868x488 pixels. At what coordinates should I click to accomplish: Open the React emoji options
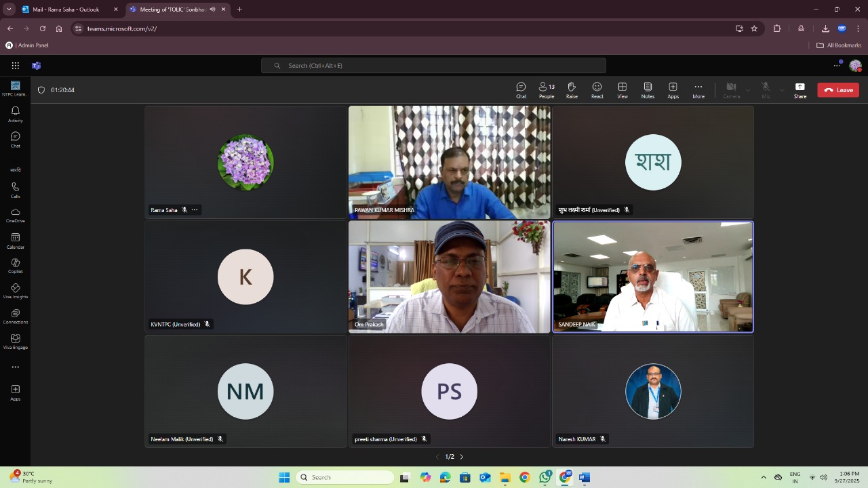(x=597, y=90)
